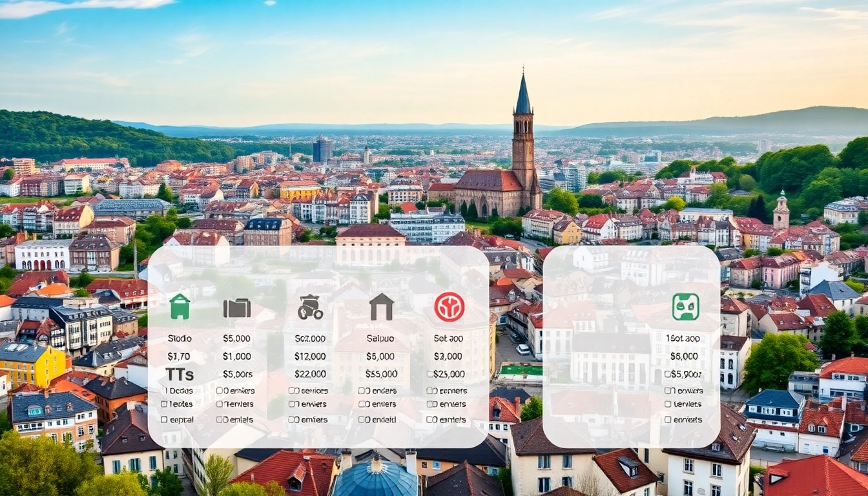Select the $12,000 price in third column
Image resolution: width=868 pixels, height=496 pixels.
310,356
